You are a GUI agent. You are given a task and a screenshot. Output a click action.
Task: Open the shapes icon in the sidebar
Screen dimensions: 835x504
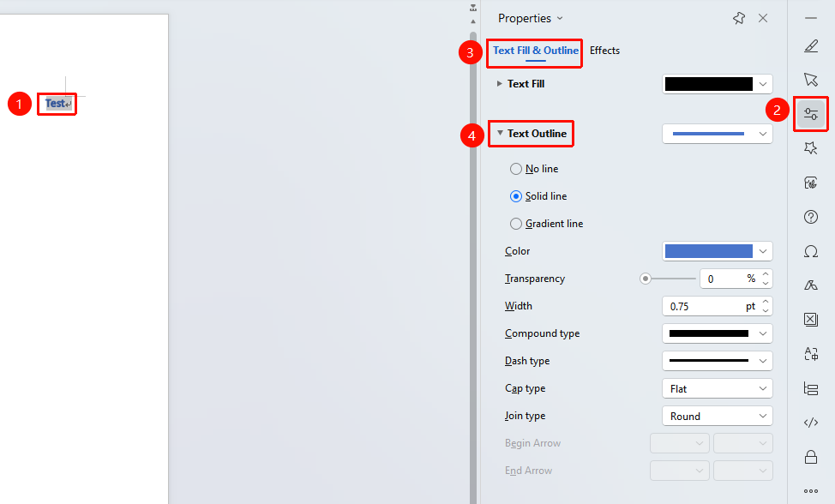coord(810,285)
